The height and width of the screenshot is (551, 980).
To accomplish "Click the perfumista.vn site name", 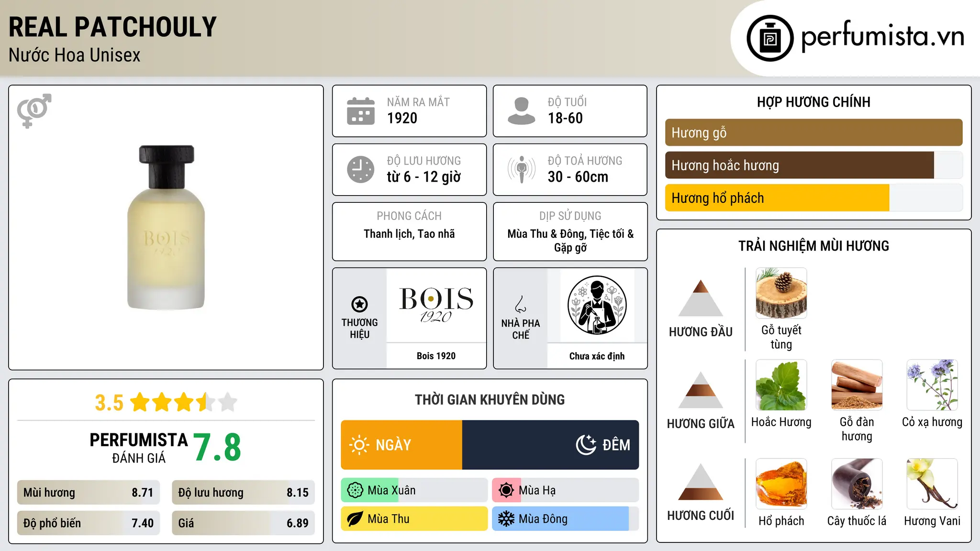I will coord(883,36).
